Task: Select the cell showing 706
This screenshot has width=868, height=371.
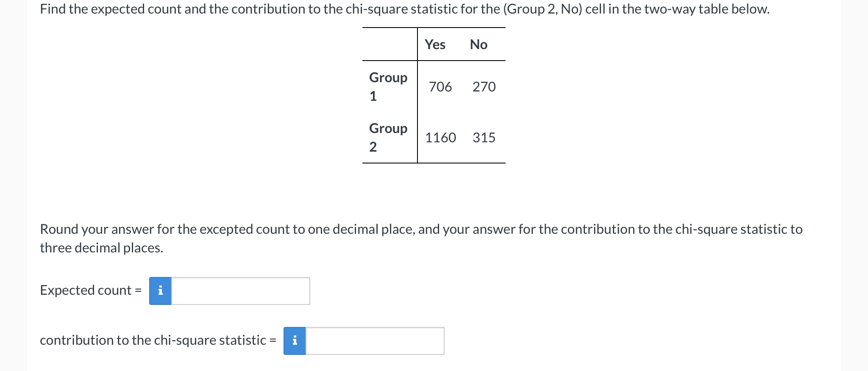Action: [x=440, y=86]
